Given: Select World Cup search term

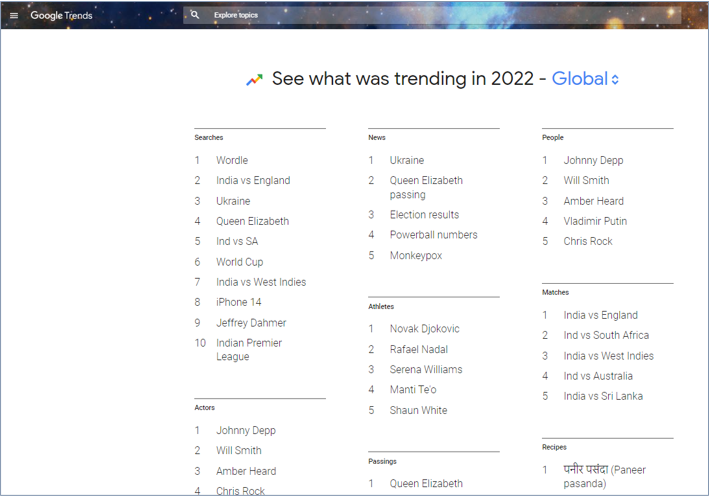Looking at the screenshot, I should 240,262.
